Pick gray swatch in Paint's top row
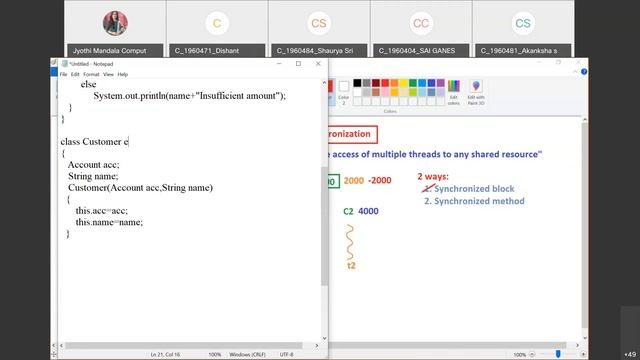The image size is (640, 360). (367, 83)
